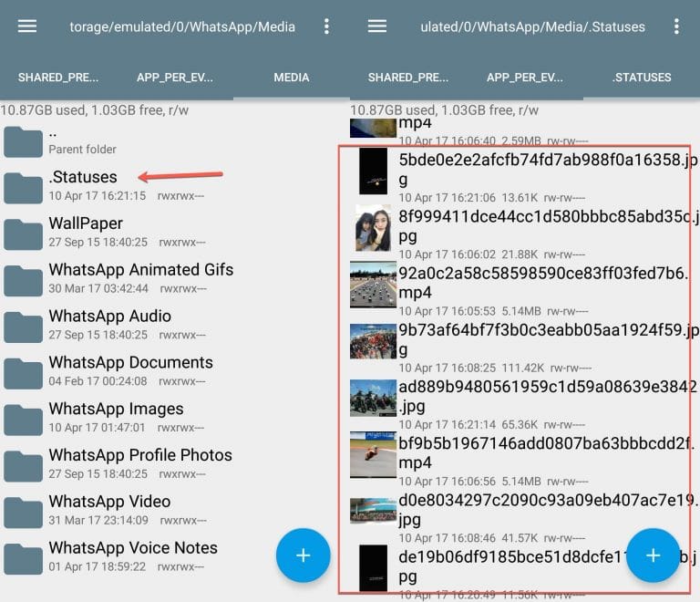Image resolution: width=700 pixels, height=602 pixels.
Task: Open video thumbnail of 92a0c2a58c58598590ce83ff03fed7b6.mp4
Action: point(373,285)
